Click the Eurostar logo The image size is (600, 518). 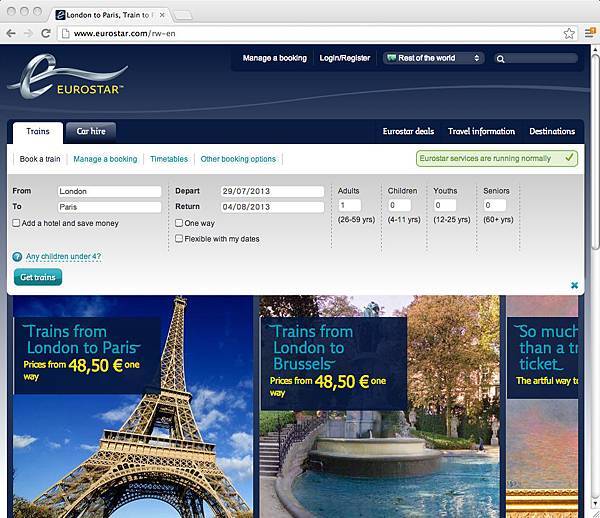click(x=68, y=78)
